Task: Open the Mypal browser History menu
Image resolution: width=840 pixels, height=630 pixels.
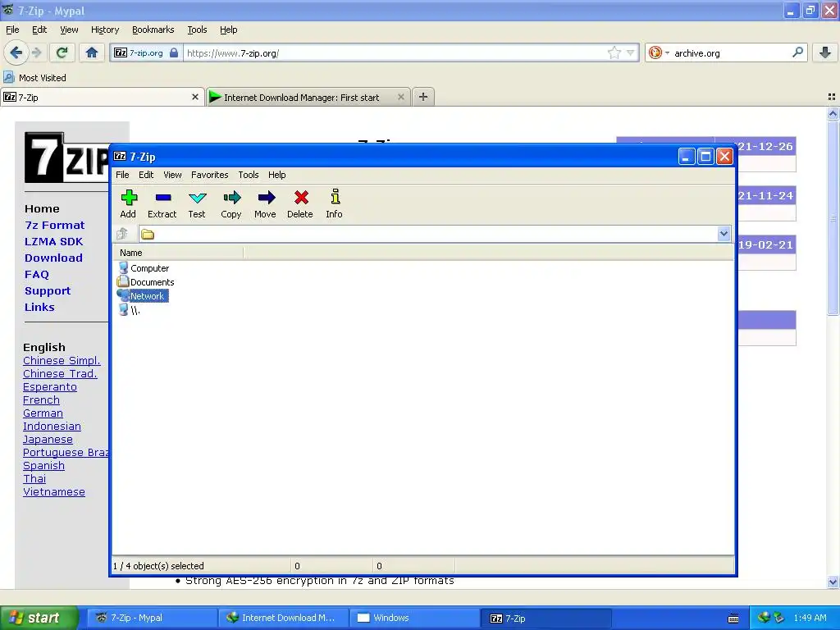Action: [x=105, y=30]
